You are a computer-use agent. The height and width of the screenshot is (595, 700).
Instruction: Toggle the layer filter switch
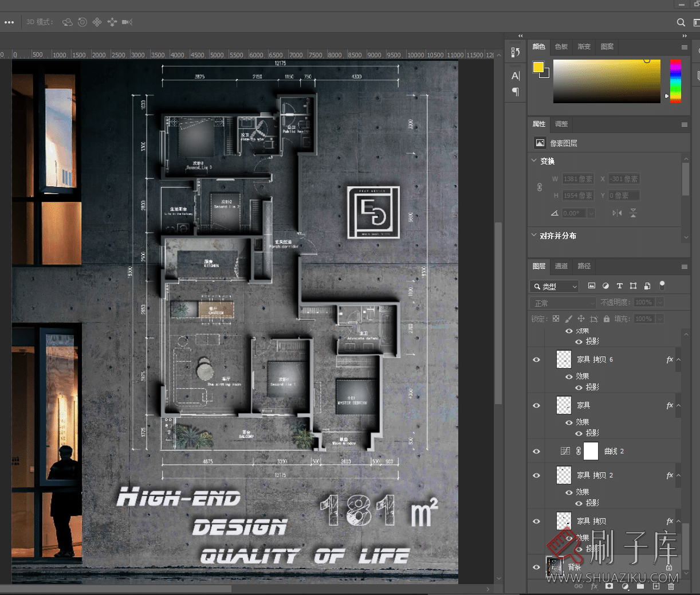point(662,284)
